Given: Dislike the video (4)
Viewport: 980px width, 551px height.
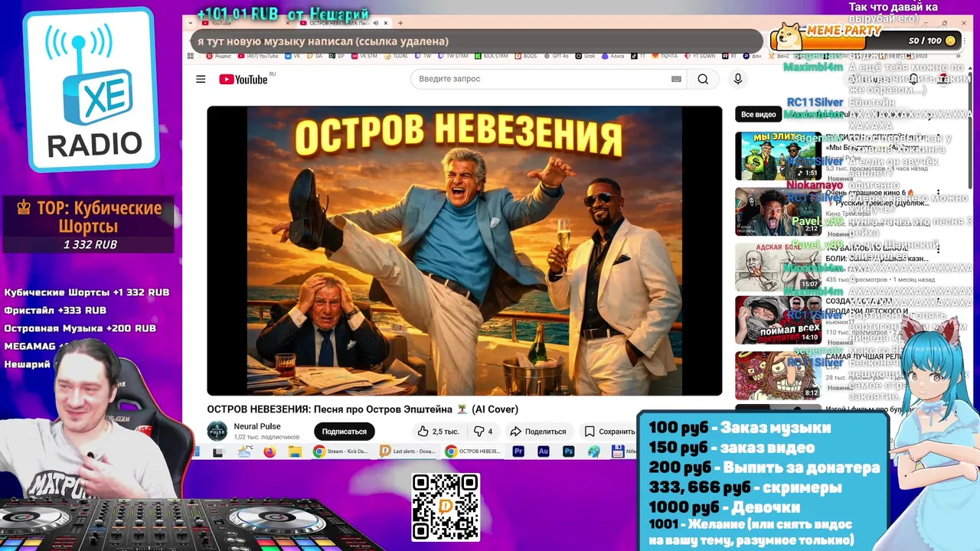Looking at the screenshot, I should (x=482, y=432).
